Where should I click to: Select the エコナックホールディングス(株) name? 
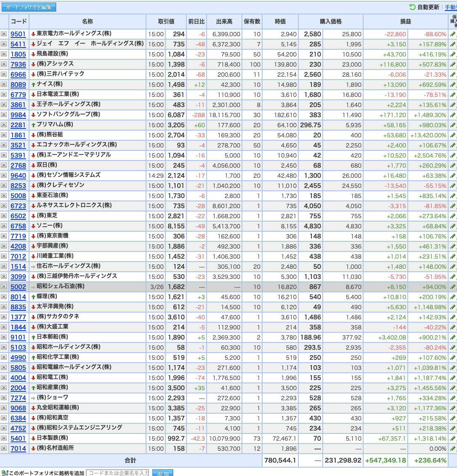[x=77, y=144]
